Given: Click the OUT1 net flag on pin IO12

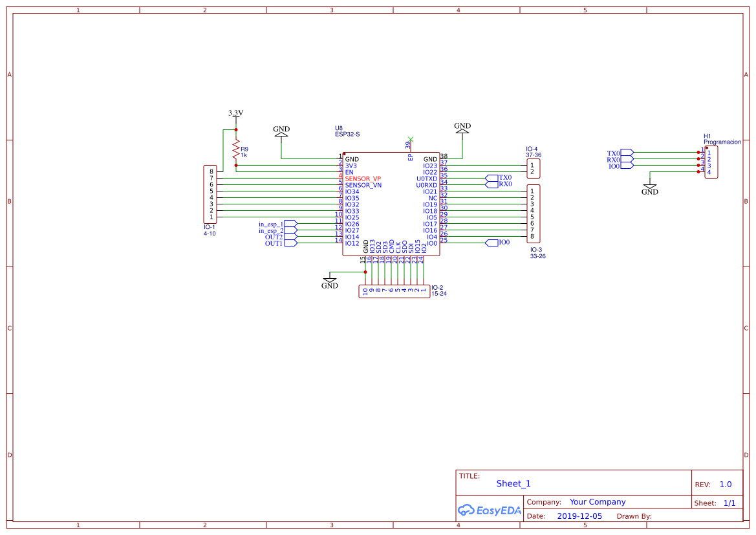Looking at the screenshot, I should pos(289,242).
